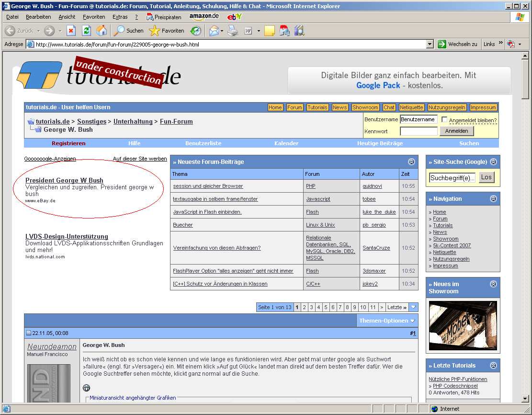Open the Ansicht menu
Screen dimensions: 532x415
click(x=67, y=17)
